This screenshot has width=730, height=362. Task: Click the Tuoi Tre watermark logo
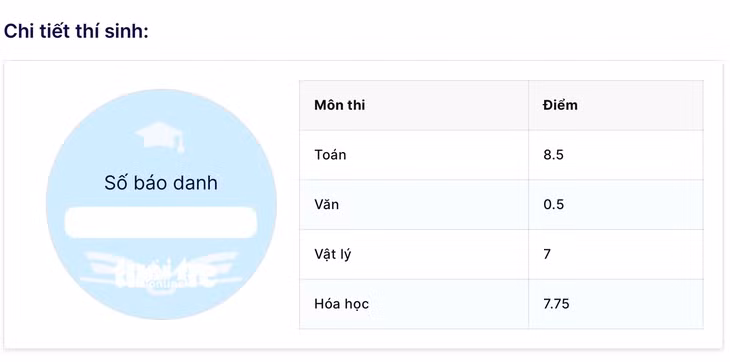(161, 273)
